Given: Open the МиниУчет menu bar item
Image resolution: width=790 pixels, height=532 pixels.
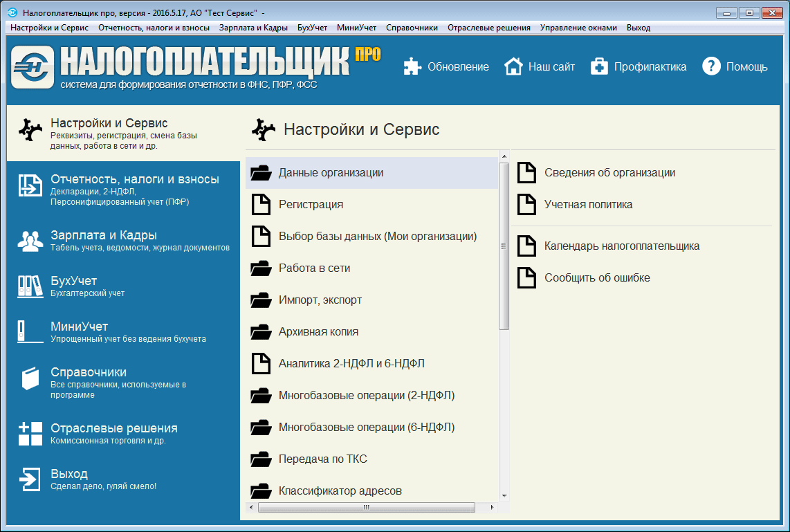Looking at the screenshot, I should point(357,28).
